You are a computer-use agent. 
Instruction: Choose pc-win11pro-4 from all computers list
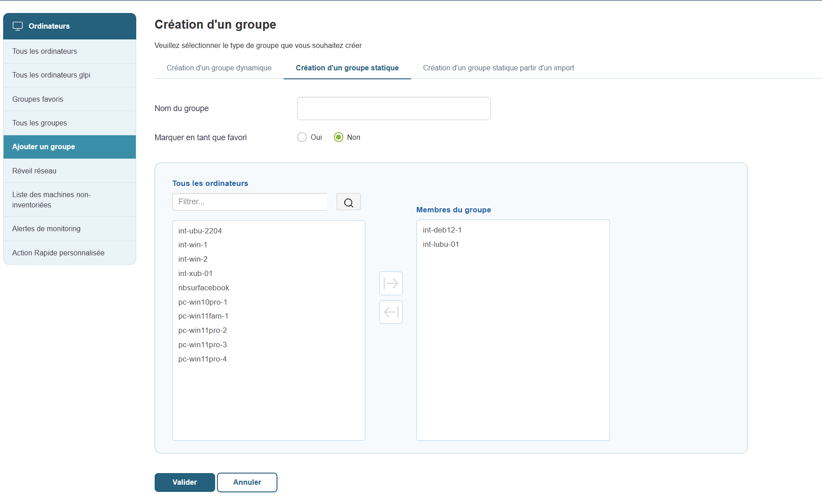tap(202, 359)
